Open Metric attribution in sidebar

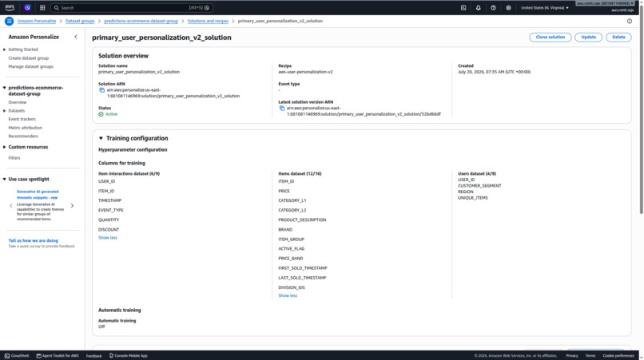[x=25, y=128]
